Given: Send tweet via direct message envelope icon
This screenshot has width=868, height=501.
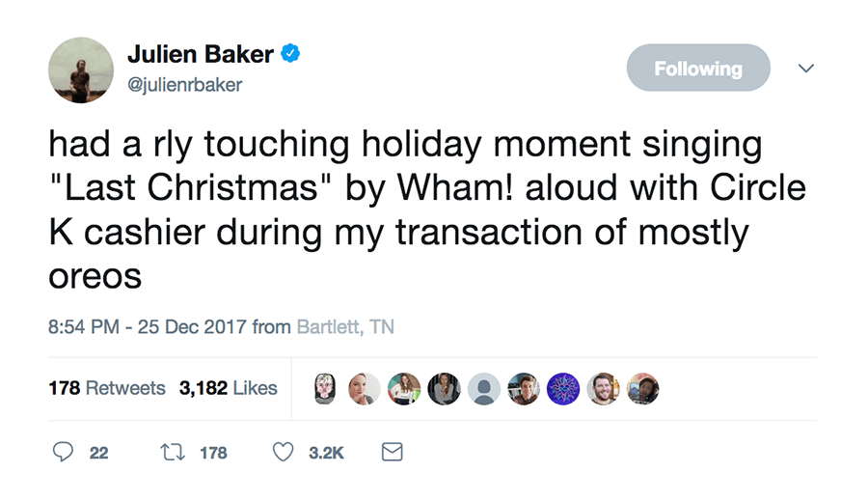Looking at the screenshot, I should coord(393,452).
